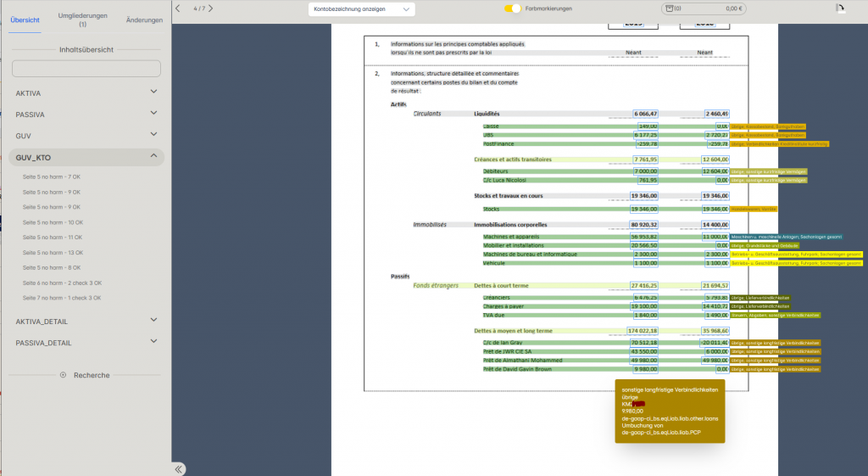Switch to the Änderungen tab
Viewport: 868px width, 476px height.
click(144, 20)
